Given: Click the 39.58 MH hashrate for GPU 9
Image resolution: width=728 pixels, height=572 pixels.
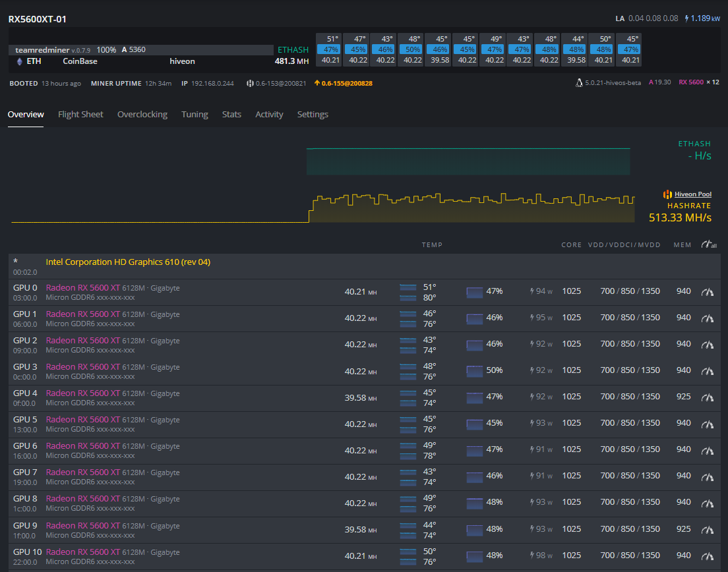Looking at the screenshot, I should click(x=361, y=530).
